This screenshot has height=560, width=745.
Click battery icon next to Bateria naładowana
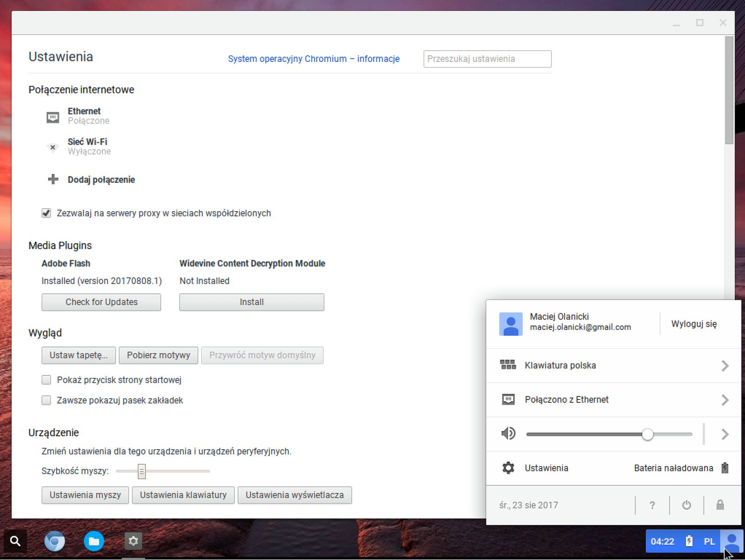pos(725,468)
